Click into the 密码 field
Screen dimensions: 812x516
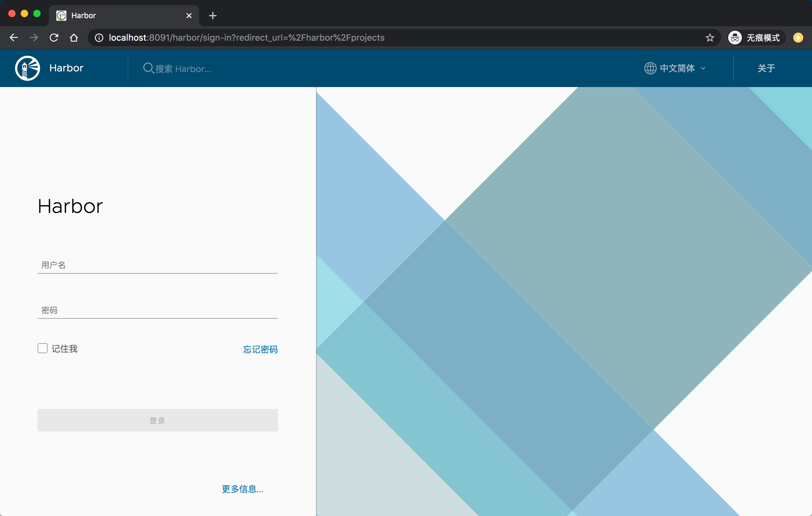click(x=157, y=310)
